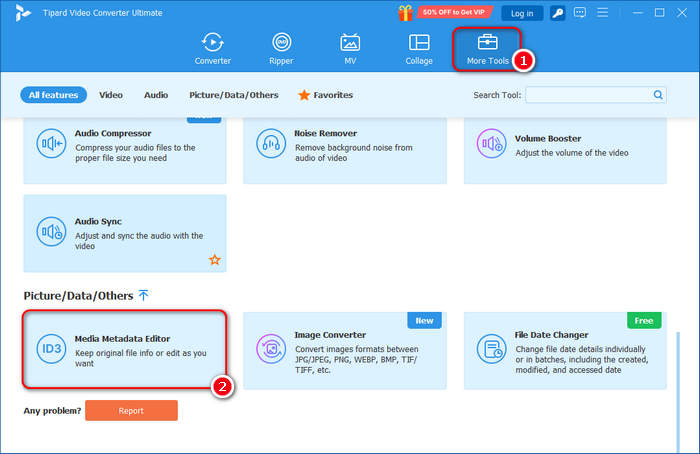Viewport: 700px width, 454px height.
Task: Click the Noise Remover title
Action: [325, 133]
